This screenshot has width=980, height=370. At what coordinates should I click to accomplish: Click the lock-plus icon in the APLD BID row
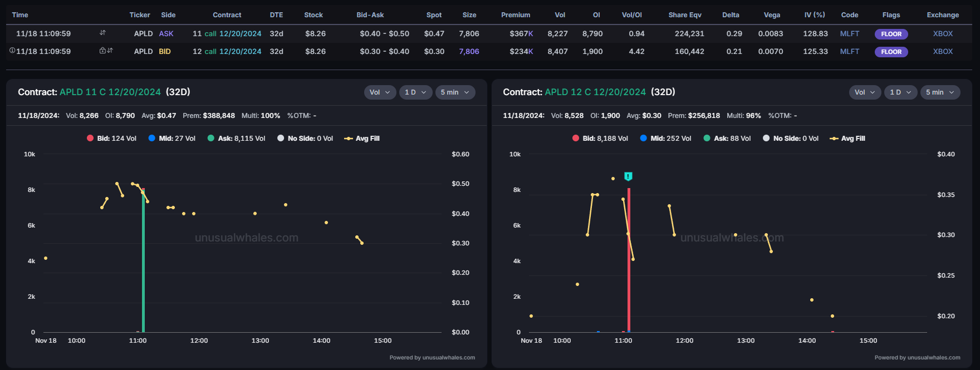pyautogui.click(x=102, y=51)
